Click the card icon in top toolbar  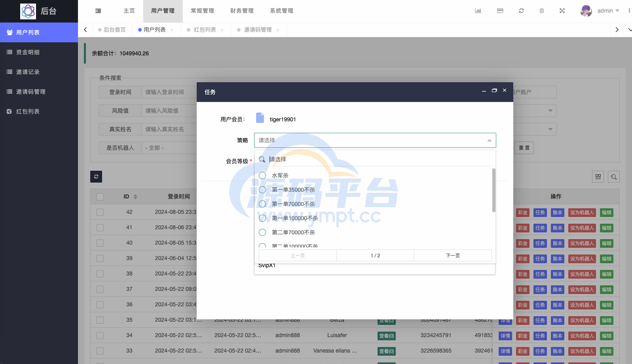click(500, 11)
